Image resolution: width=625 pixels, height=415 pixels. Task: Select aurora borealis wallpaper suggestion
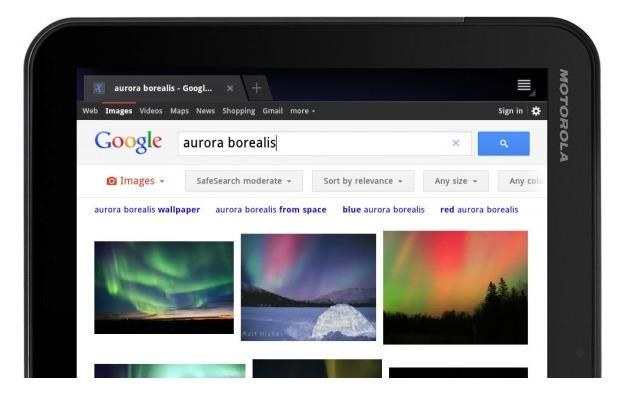click(x=147, y=210)
